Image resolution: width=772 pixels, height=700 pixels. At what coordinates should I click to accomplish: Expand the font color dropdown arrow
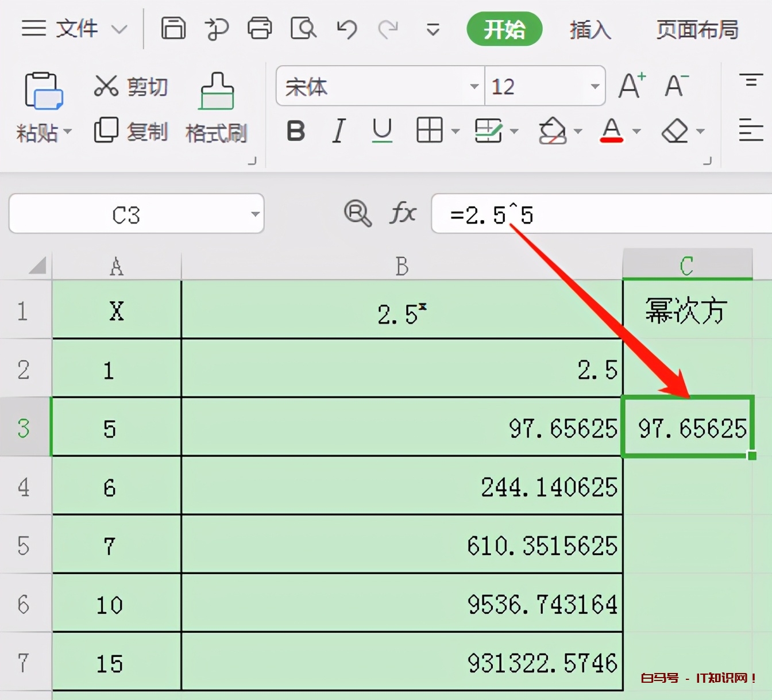tap(636, 132)
